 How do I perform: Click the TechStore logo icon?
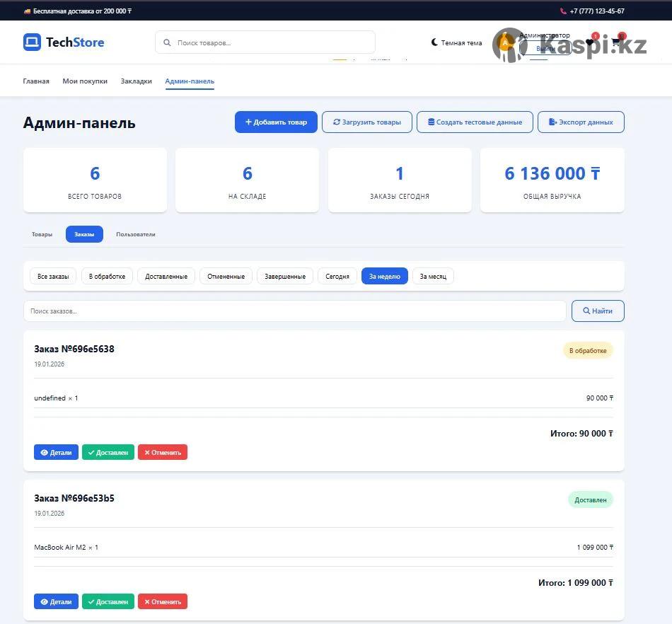coord(32,42)
